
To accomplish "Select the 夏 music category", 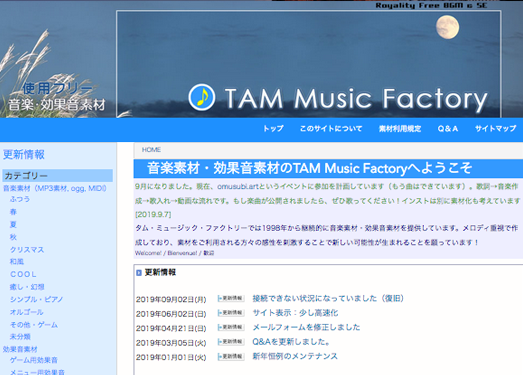I will click(x=13, y=224).
